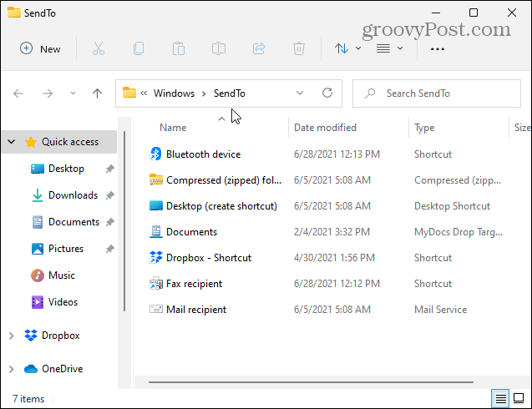The image size is (532, 409).
Task: Open the Sort options dropdown
Action: (347, 48)
